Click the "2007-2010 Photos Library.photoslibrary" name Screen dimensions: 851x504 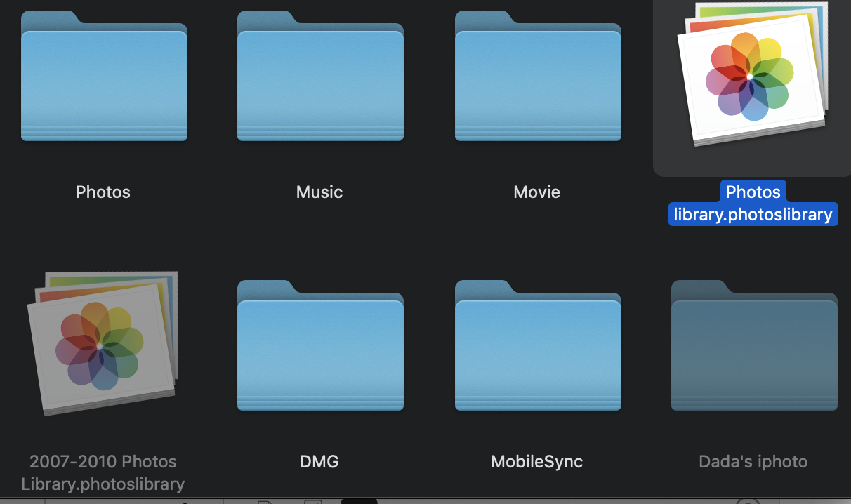[x=103, y=472]
